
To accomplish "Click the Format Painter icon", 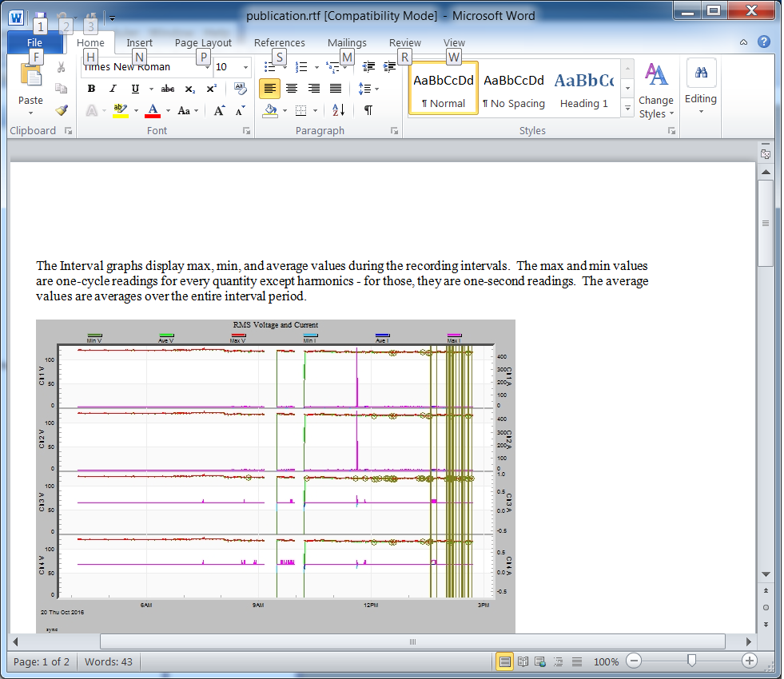I will click(62, 110).
